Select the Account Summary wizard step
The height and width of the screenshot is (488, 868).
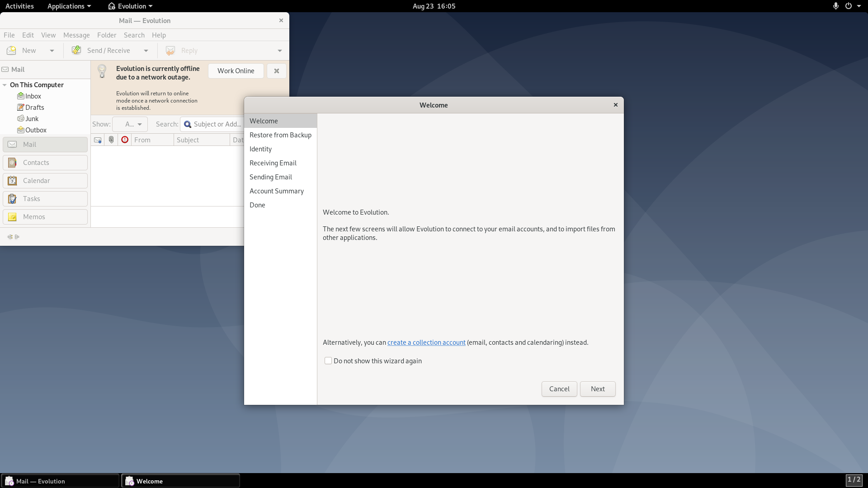point(280,191)
